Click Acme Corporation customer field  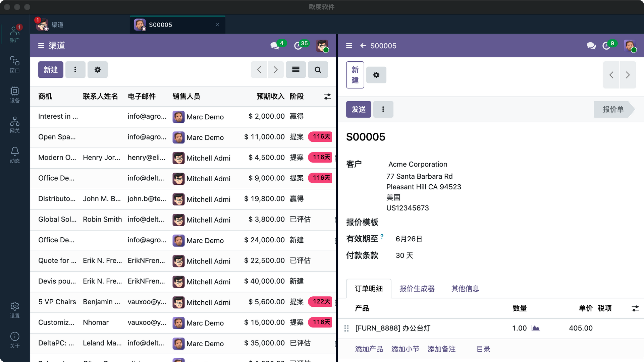tap(418, 164)
